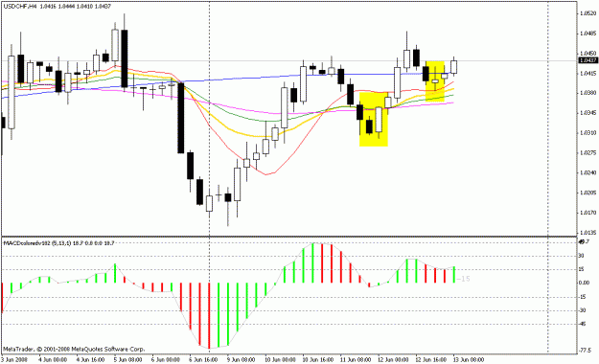Click the 0.00 MACD scale label
The height and width of the screenshot is (364, 599).
584,283
